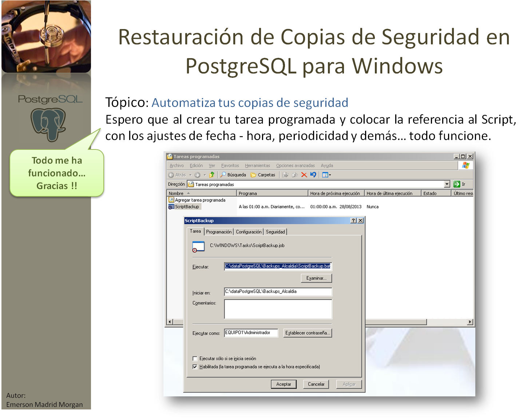Uncheck the Habilitada checkbox
This screenshot has height=420, width=531.
point(195,367)
